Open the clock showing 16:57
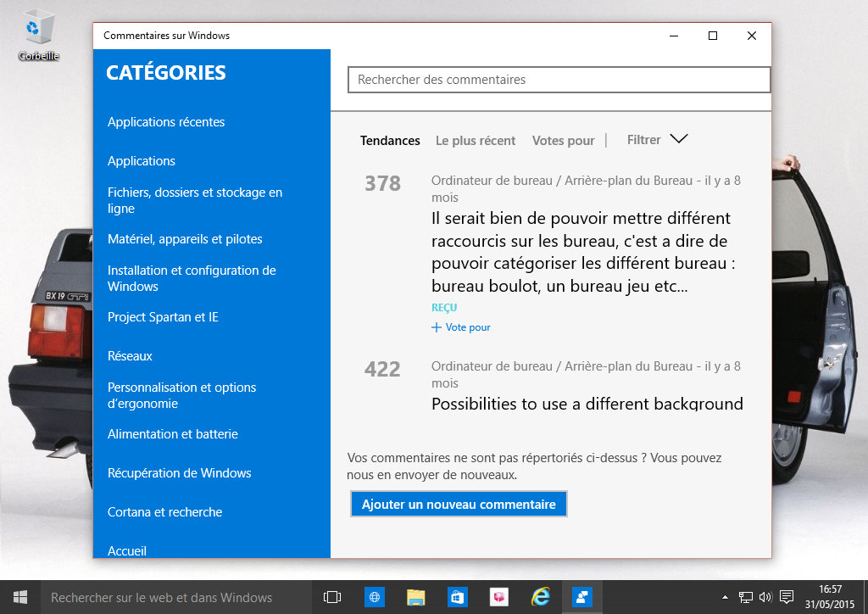The image size is (868, 614). pos(830,597)
